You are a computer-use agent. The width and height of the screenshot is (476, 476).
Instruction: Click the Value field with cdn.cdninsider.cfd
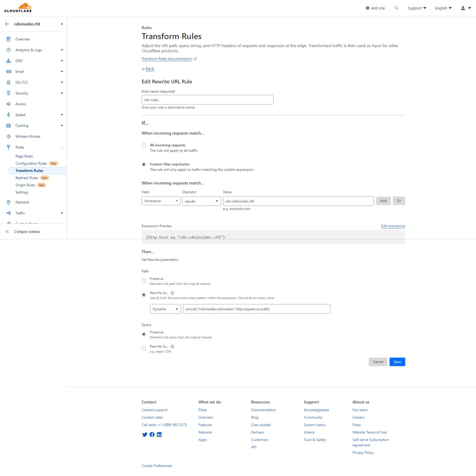pos(298,201)
